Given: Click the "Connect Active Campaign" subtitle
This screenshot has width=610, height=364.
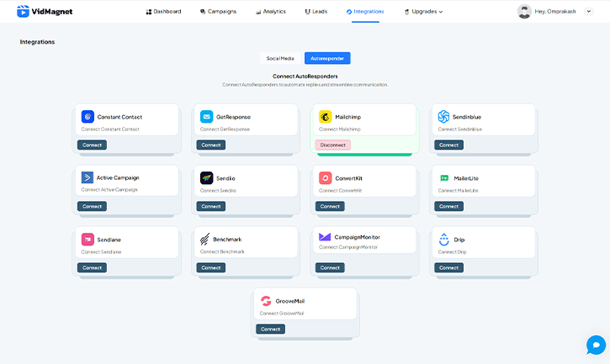Looking at the screenshot, I should pos(109,190).
